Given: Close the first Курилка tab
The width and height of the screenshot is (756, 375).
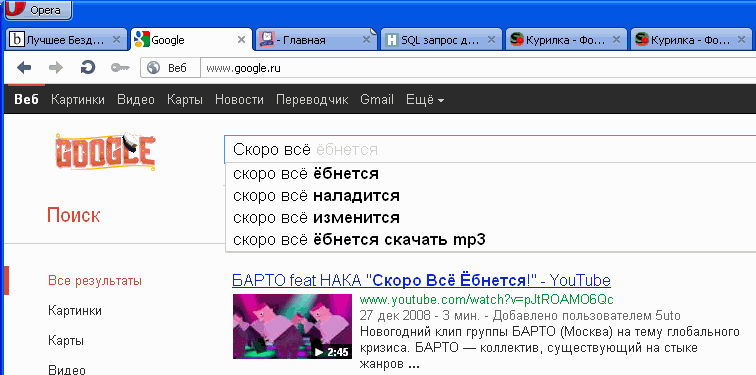Looking at the screenshot, I should (x=616, y=40).
